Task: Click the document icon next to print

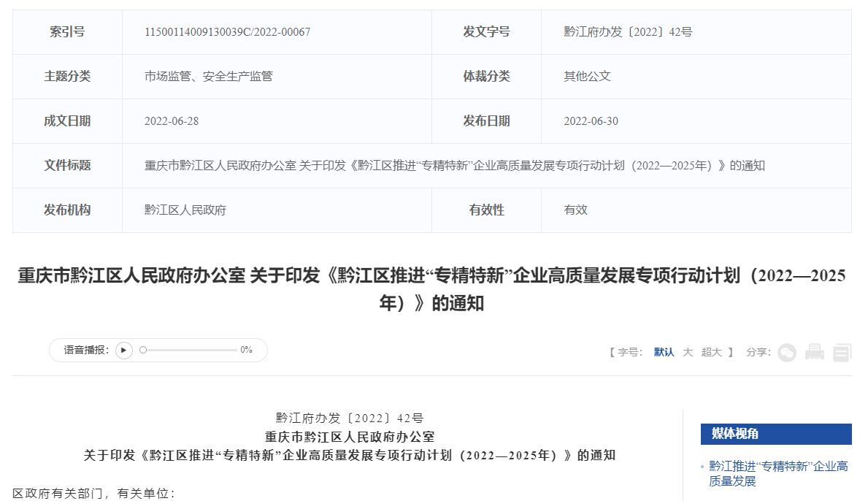Action: pos(842,352)
